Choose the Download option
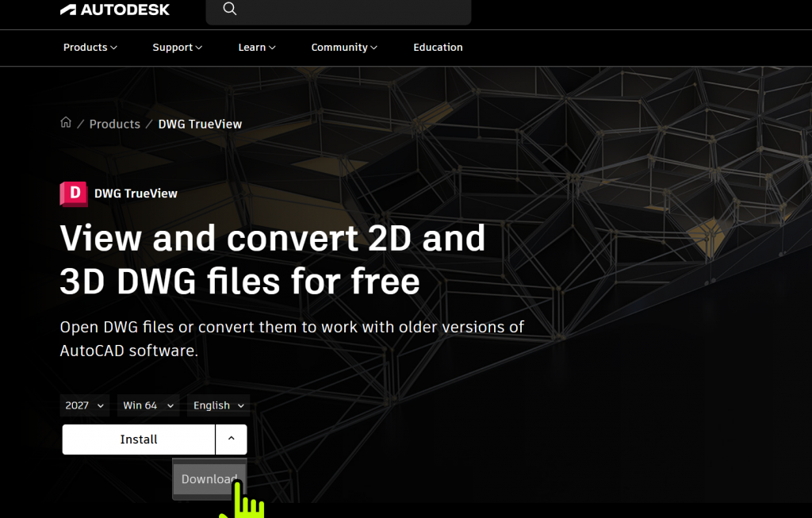Screen dimensions: 812x518 click(209, 479)
